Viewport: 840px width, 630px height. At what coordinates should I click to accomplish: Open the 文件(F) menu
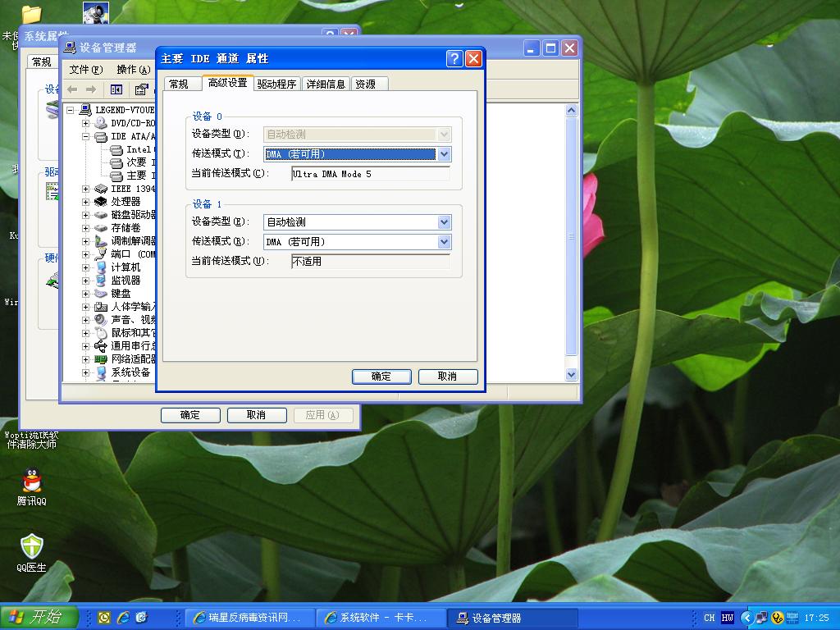pyautogui.click(x=85, y=70)
